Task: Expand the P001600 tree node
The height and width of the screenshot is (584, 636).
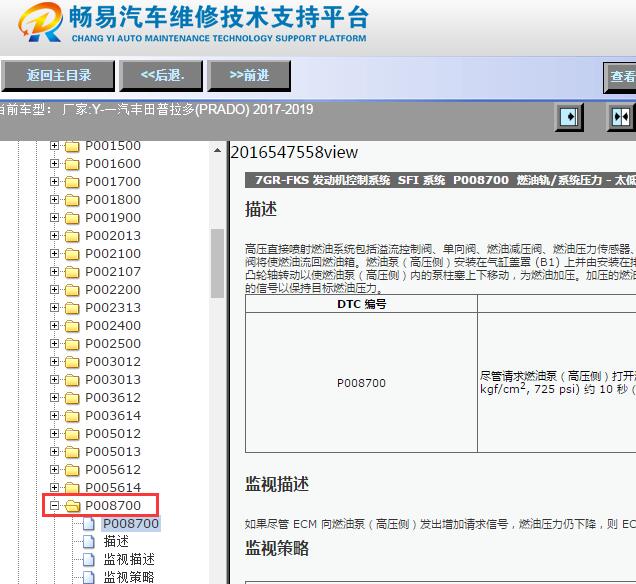Action: pos(54,163)
